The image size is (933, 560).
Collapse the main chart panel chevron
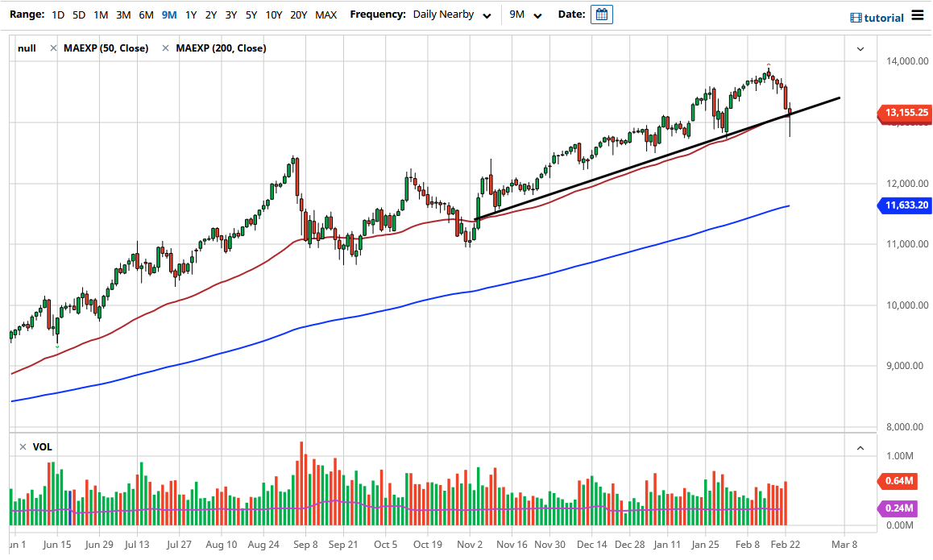pos(860,48)
